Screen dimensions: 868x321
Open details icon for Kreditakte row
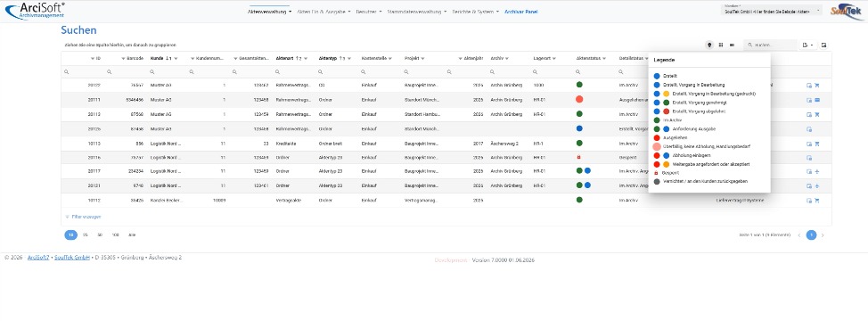(809, 144)
